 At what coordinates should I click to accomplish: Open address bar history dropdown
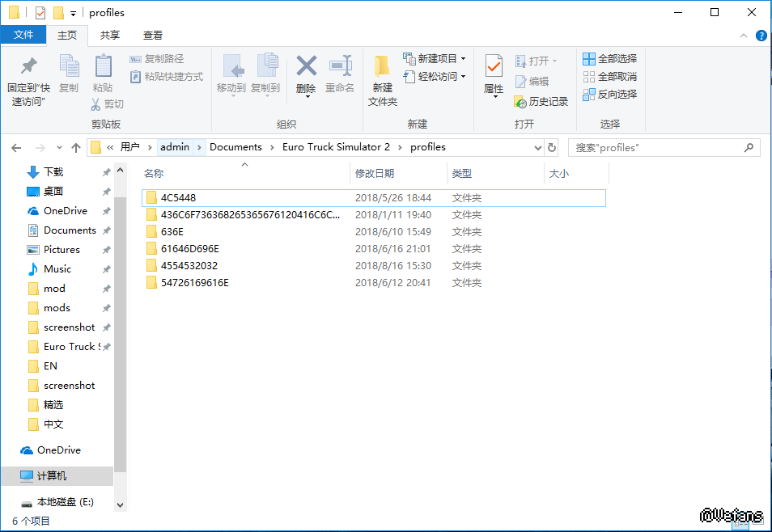pos(538,147)
